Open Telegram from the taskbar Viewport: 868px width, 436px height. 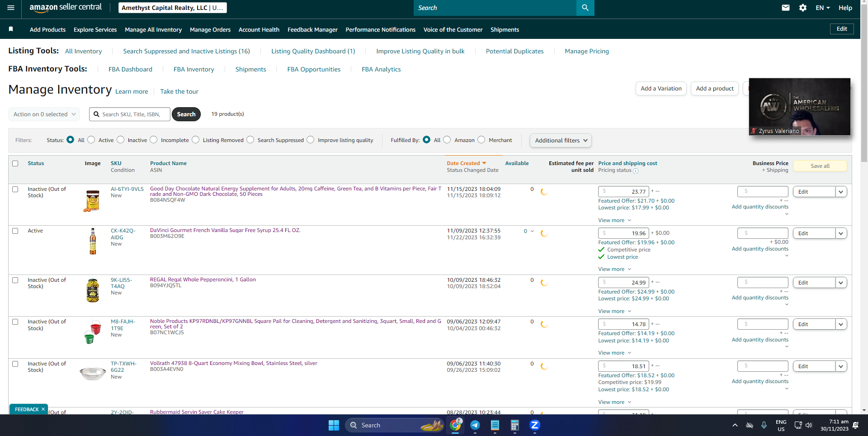(475, 425)
